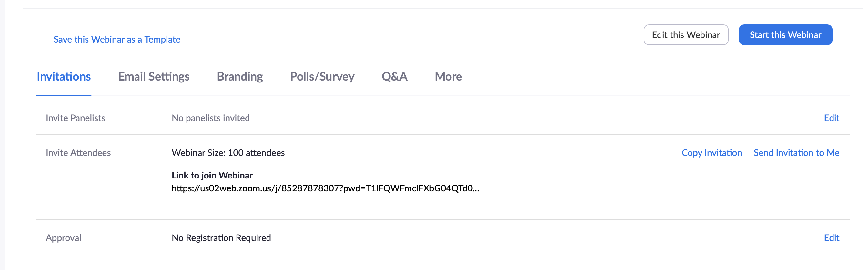Choose Send Invitation to Me
The image size is (868, 270).
(796, 153)
